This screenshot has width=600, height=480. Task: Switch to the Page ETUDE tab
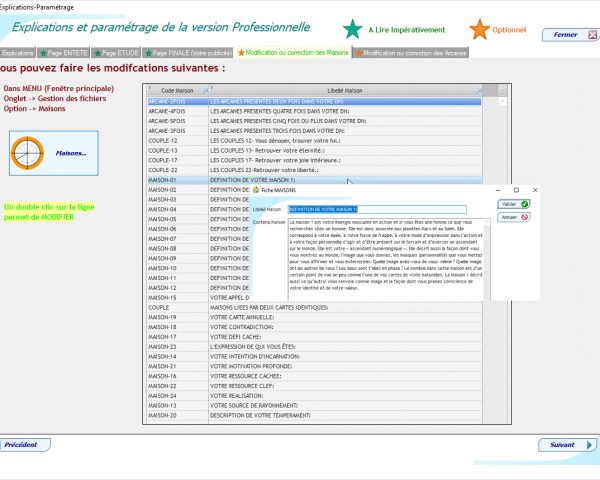(x=116, y=53)
